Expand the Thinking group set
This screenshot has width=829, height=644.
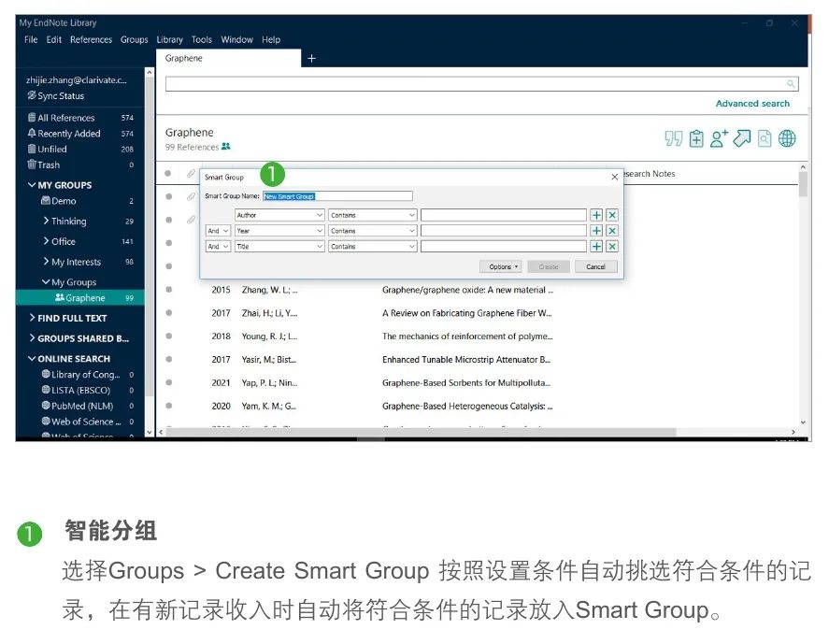tap(46, 221)
